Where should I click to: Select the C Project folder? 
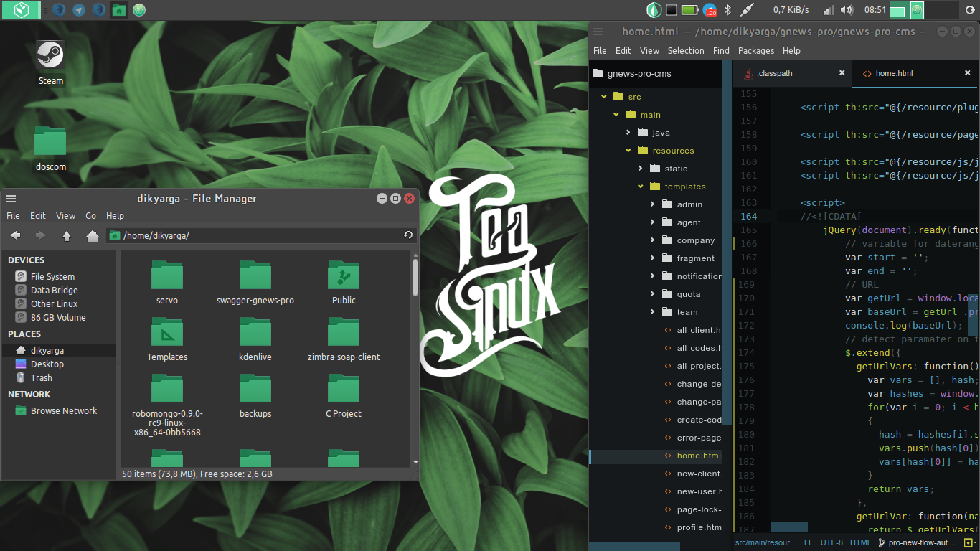tap(344, 396)
